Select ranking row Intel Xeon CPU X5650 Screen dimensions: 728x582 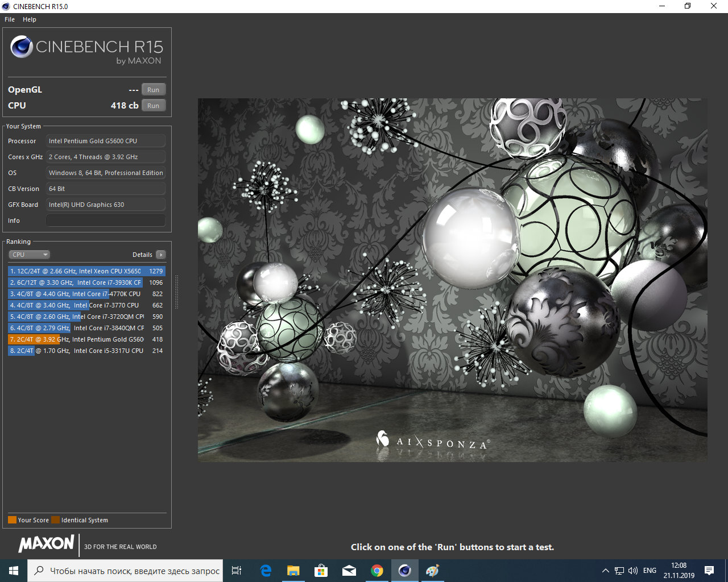click(x=86, y=271)
